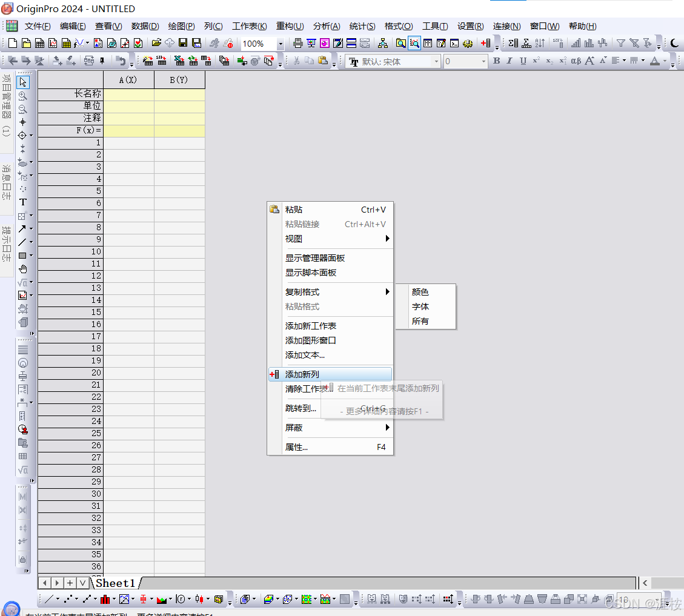Click the line plot icon in bottom toolbar

[x=49, y=600]
